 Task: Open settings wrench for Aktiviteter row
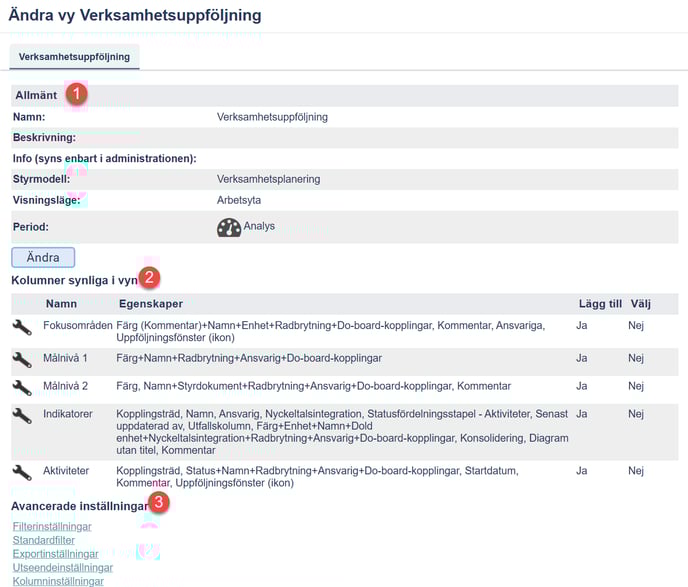pos(22,472)
